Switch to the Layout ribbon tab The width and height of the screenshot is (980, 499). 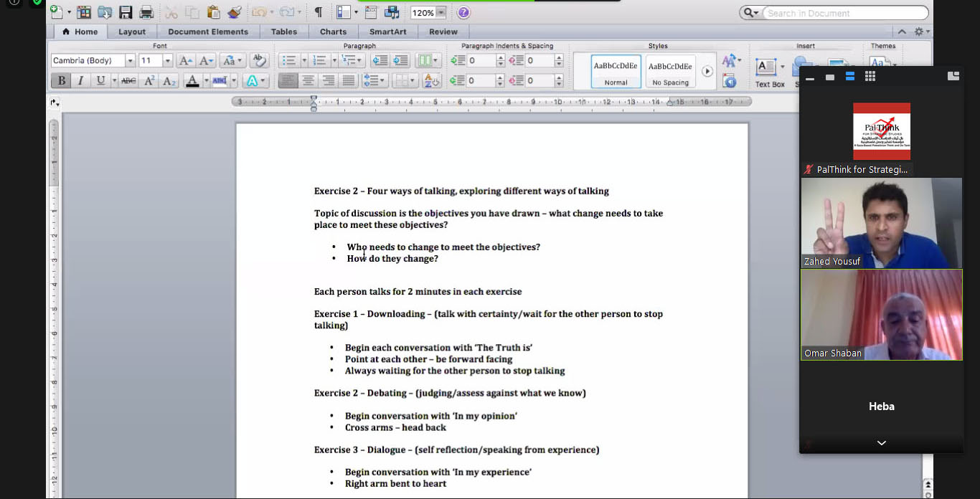[x=132, y=32]
